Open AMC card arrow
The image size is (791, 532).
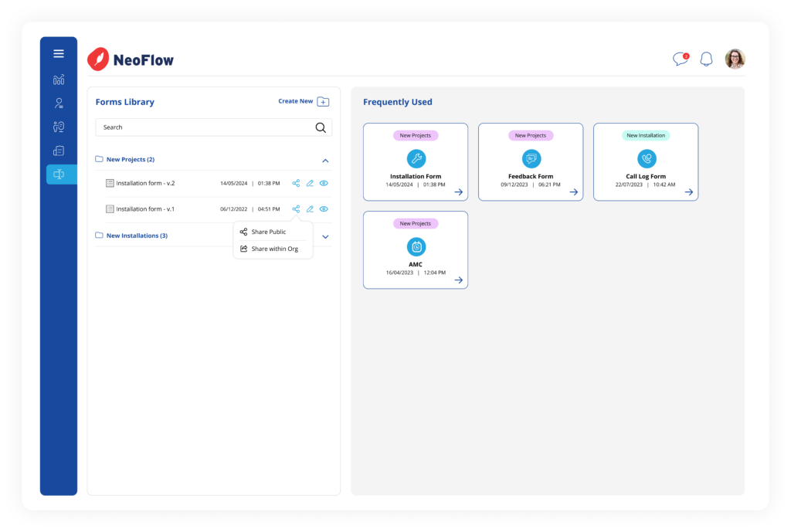point(459,280)
